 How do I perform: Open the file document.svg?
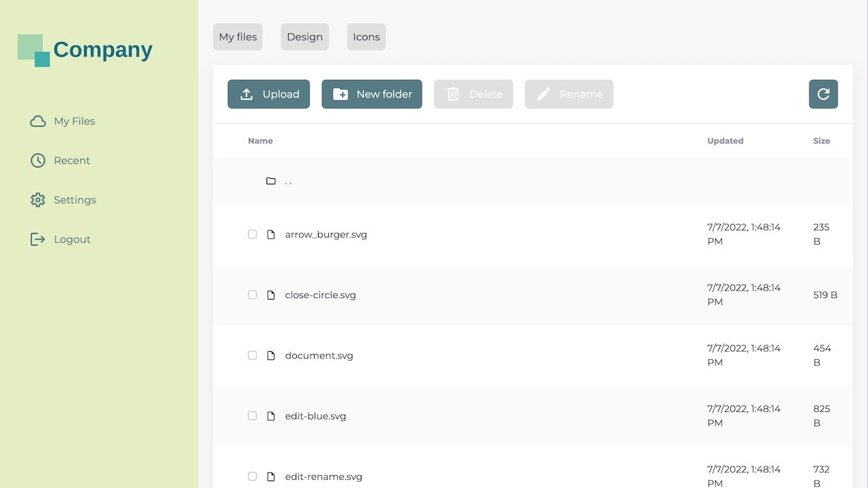[x=319, y=355]
